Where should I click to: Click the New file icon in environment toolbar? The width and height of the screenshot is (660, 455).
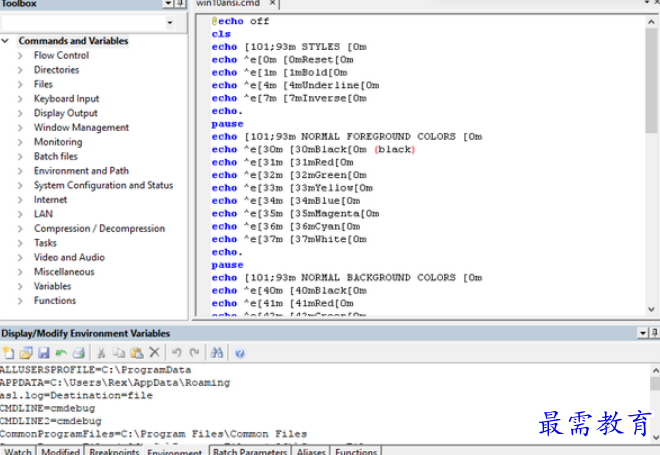coord(8,353)
